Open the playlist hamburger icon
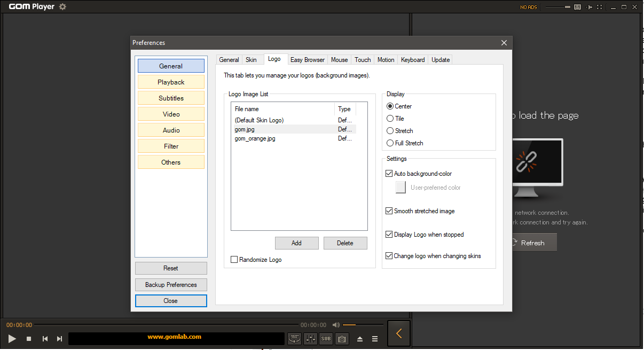This screenshot has height=350, width=644. [375, 339]
